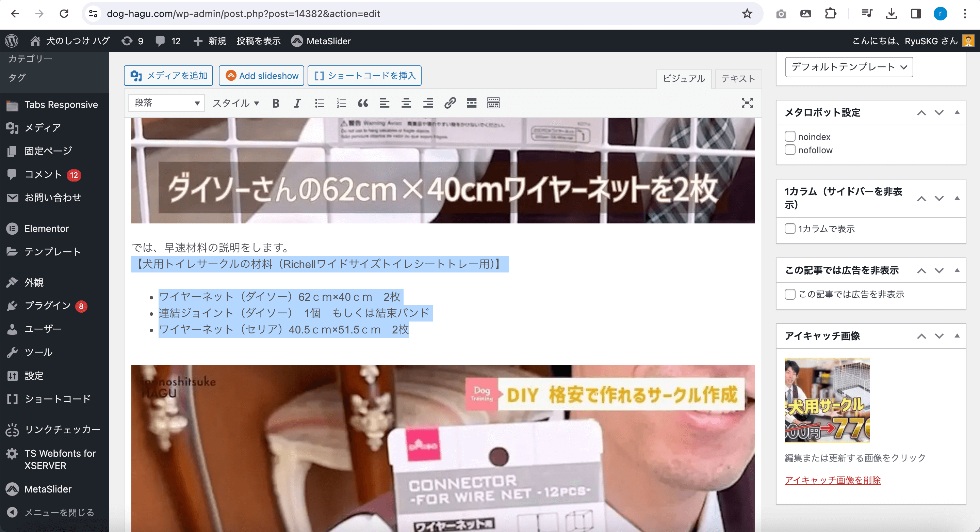This screenshot has width=980, height=532.
Task: Collapse the アイキャッチ画像 panel
Action: pyautogui.click(x=957, y=335)
